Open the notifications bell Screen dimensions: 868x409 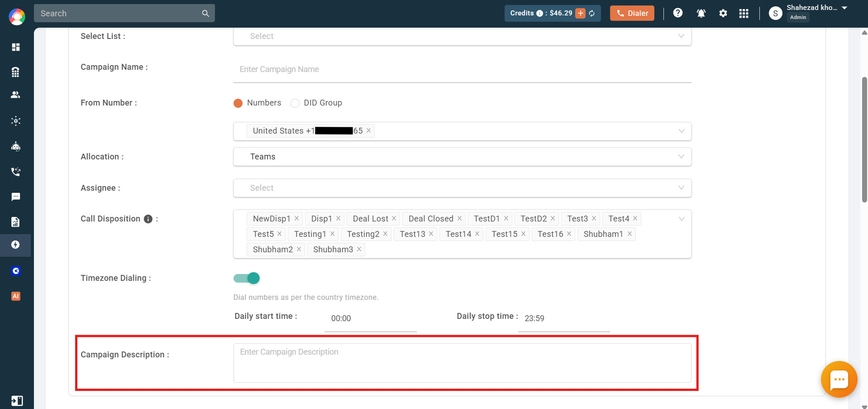(701, 13)
